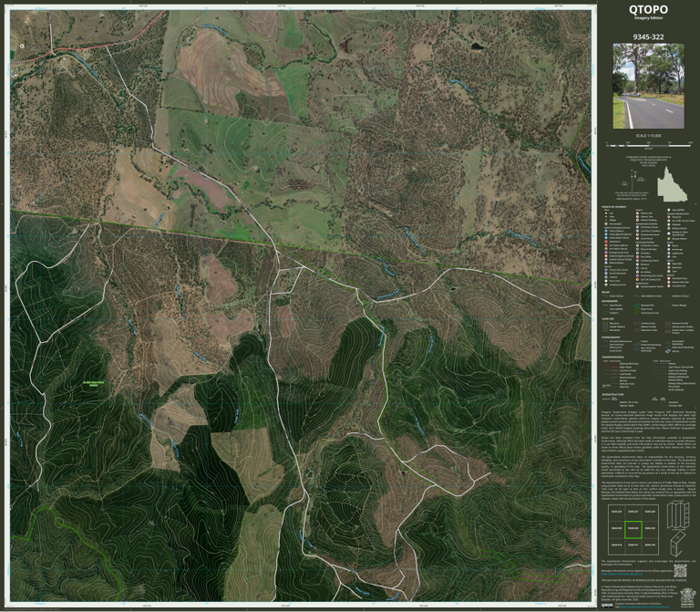The height and width of the screenshot is (612, 700).
Task: Click the 1:10,000 scale bar
Action: [649, 145]
